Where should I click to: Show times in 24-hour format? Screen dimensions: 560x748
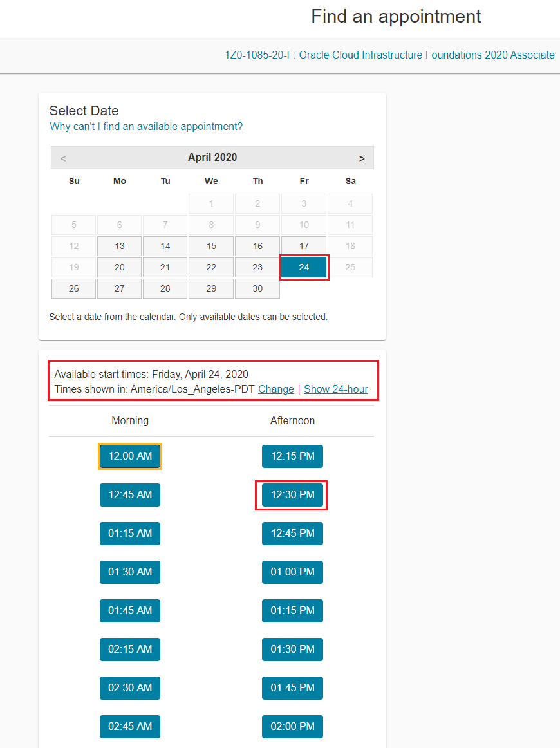tap(336, 389)
